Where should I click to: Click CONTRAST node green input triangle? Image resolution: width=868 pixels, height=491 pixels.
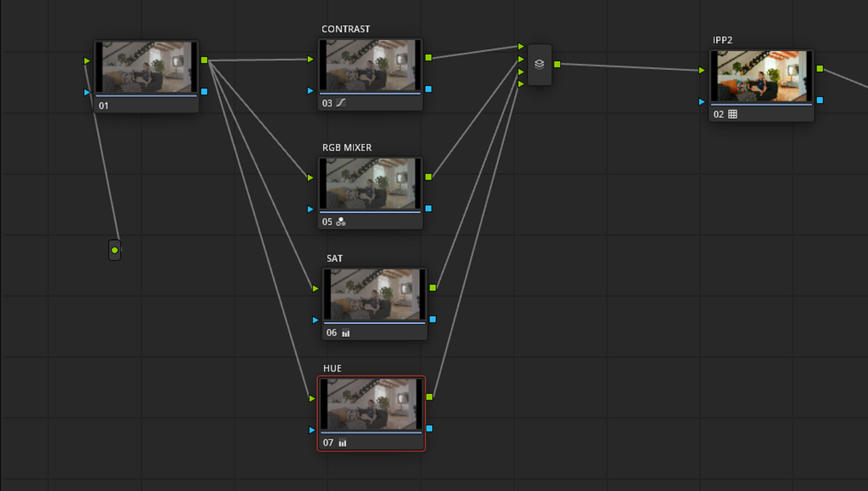[311, 59]
